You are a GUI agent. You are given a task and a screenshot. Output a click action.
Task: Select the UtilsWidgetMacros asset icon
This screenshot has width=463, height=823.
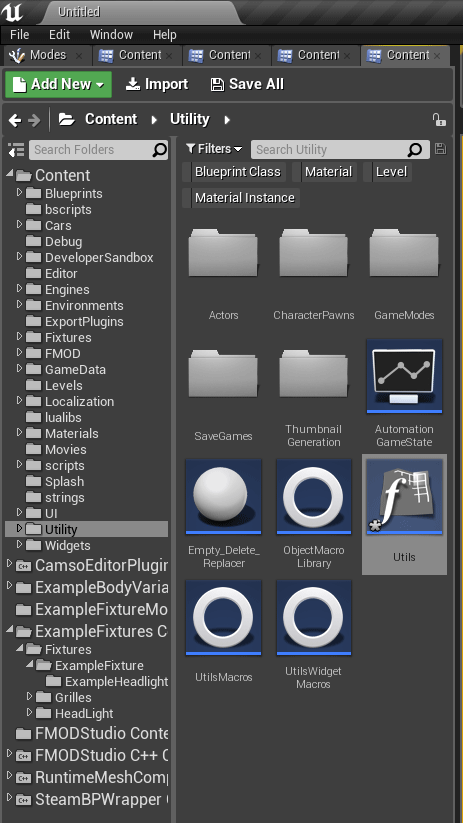click(x=314, y=617)
